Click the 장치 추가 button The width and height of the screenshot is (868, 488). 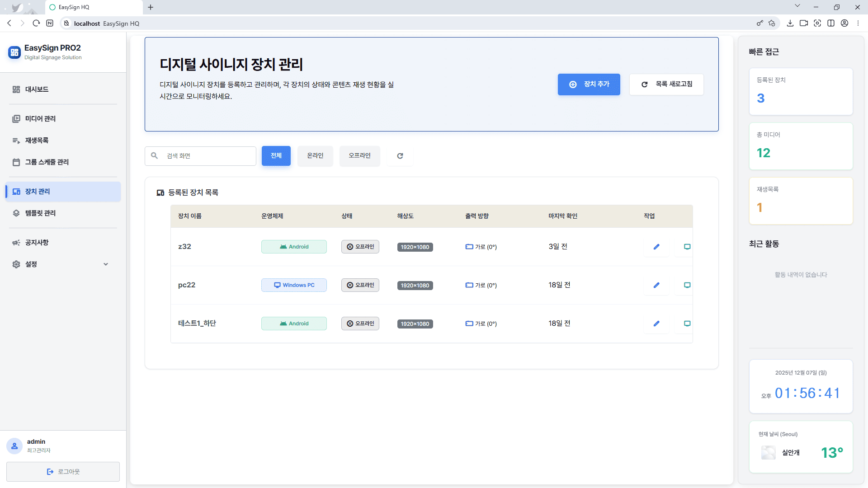pos(589,84)
